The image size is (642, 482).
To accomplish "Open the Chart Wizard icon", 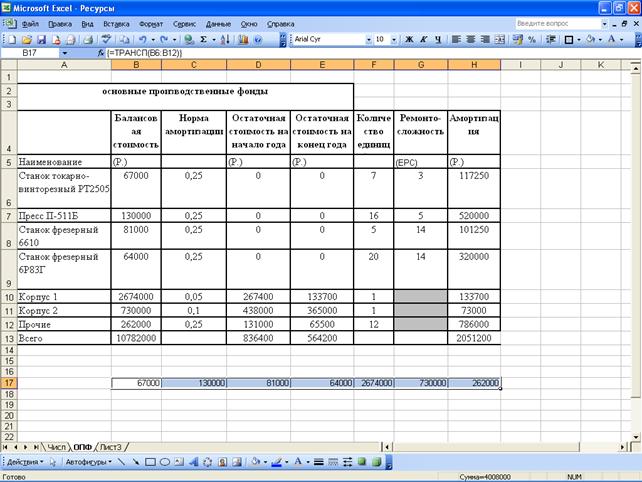I will (x=243, y=39).
